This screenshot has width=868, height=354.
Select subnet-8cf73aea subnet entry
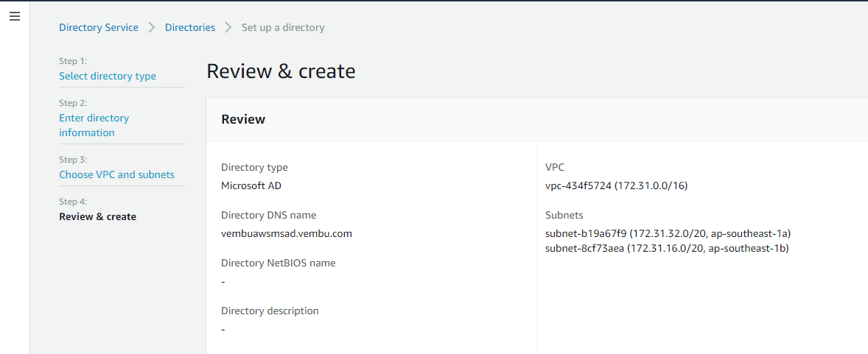click(x=667, y=248)
